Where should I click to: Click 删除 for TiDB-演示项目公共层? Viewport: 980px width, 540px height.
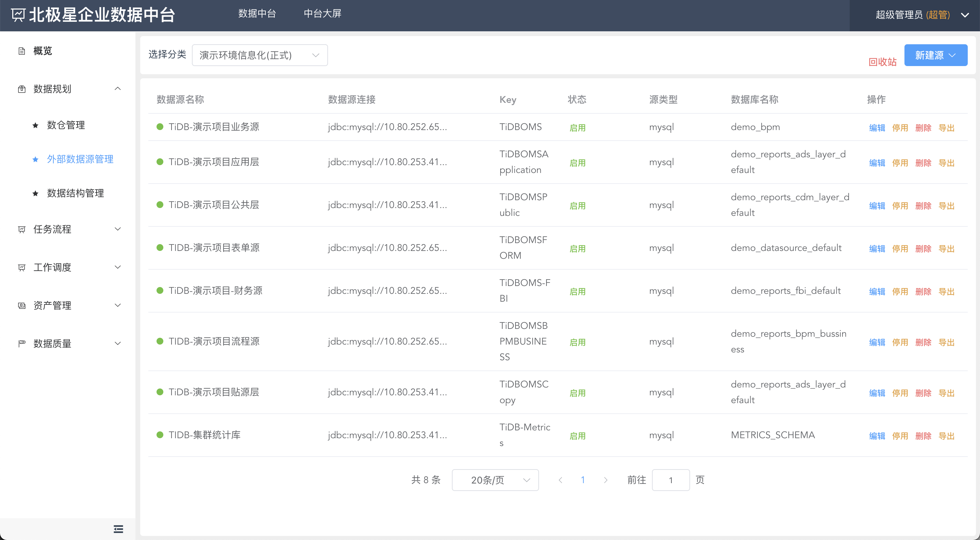pos(923,206)
